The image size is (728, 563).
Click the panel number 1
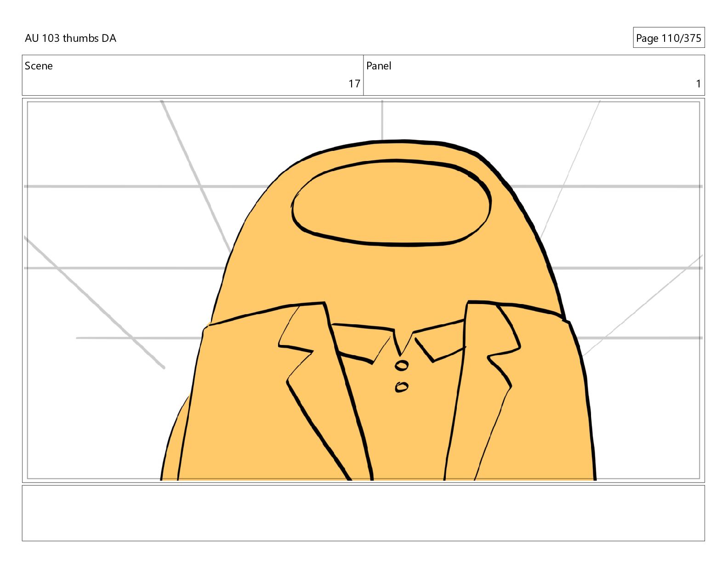(x=698, y=84)
